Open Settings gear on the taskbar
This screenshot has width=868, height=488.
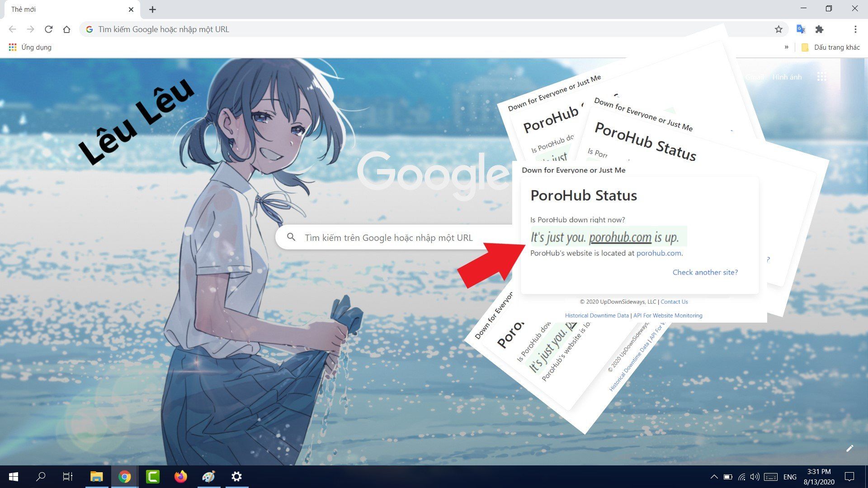pyautogui.click(x=236, y=477)
